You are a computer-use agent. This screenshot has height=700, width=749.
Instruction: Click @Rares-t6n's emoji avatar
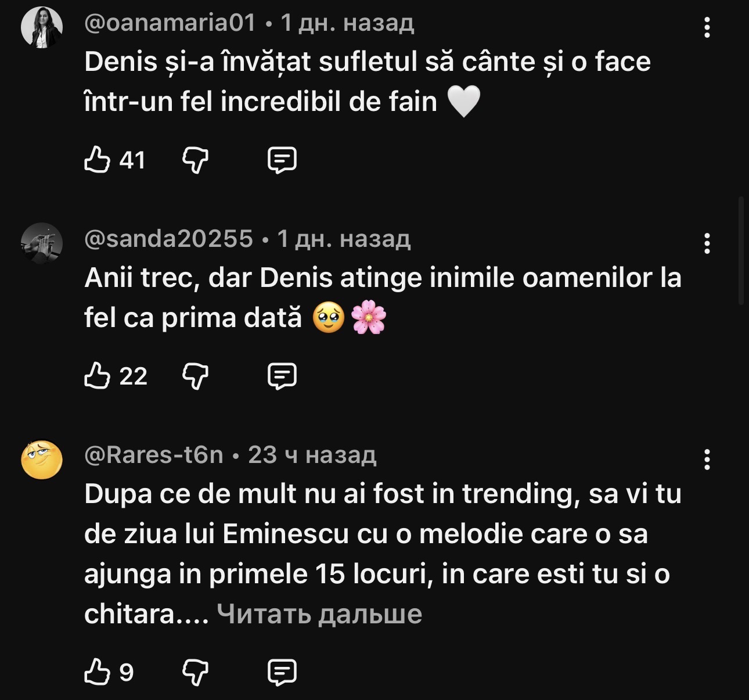coord(42,460)
